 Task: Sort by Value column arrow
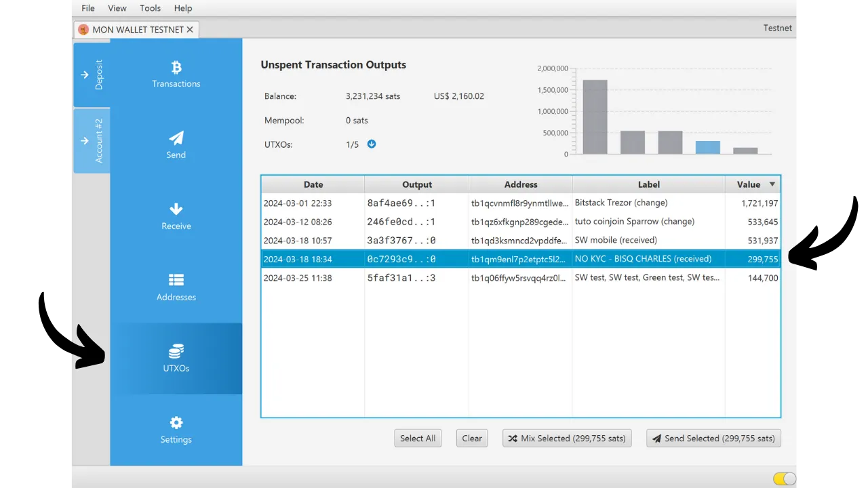tap(772, 184)
